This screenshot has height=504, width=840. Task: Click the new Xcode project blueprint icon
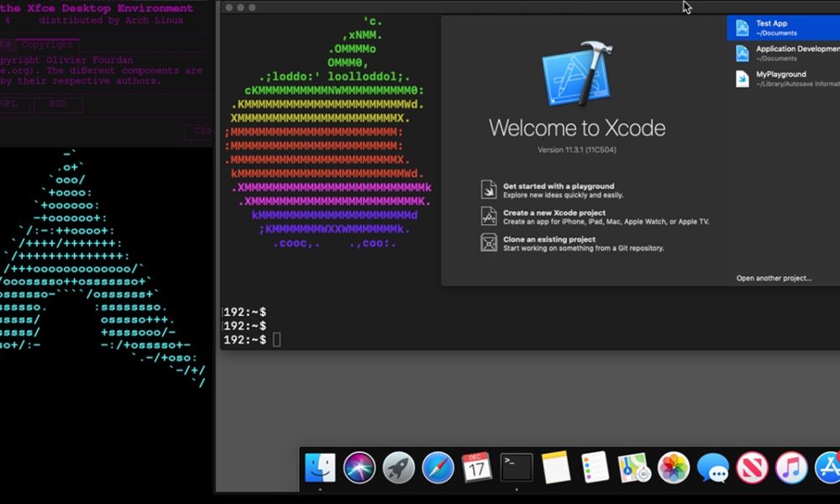point(488,217)
